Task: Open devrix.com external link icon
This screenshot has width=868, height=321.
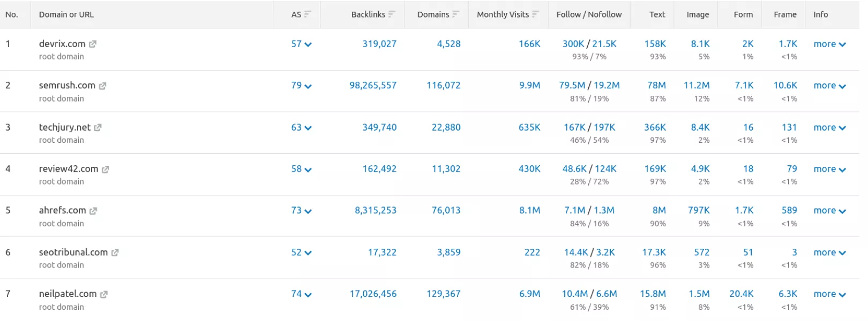Action: [x=93, y=44]
